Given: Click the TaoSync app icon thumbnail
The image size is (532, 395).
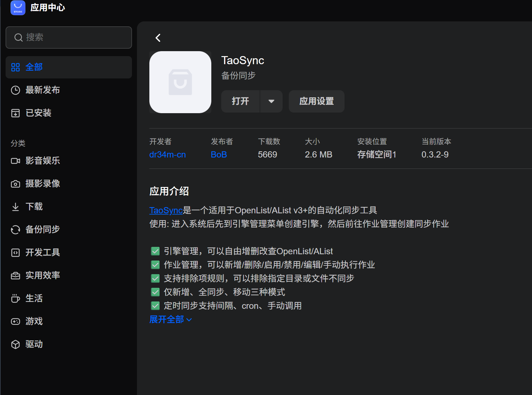Looking at the screenshot, I should click(180, 82).
